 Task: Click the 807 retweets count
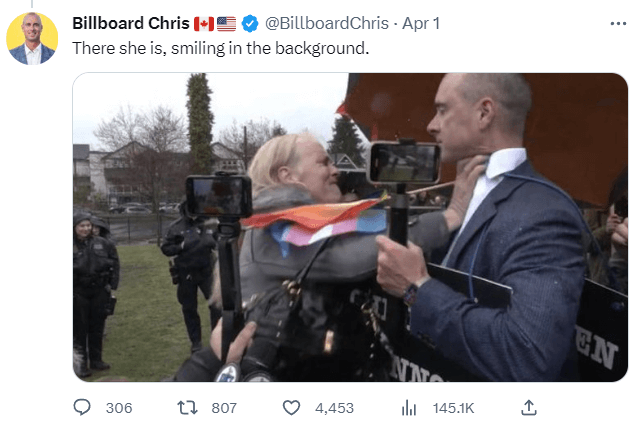pos(224,408)
